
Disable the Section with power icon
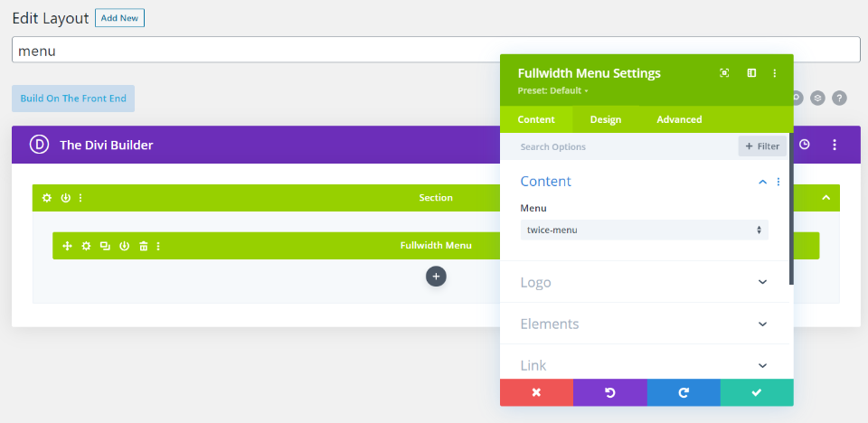[x=65, y=198]
